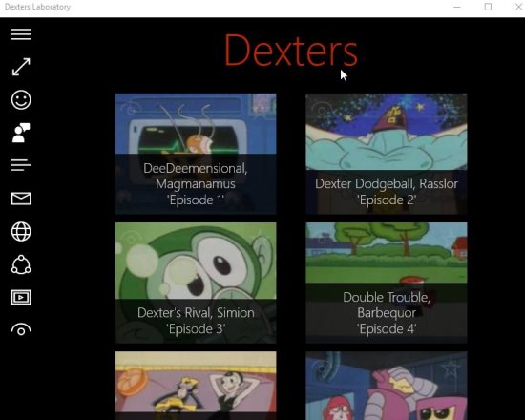This screenshot has width=525, height=420.
Task: Open the video player icon in sidebar
Action: coord(21,298)
